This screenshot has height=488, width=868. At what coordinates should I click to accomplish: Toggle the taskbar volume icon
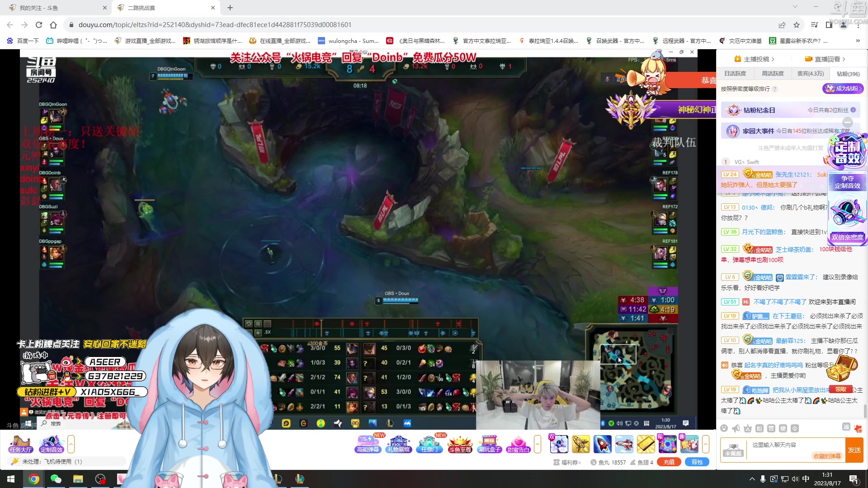tap(795, 479)
